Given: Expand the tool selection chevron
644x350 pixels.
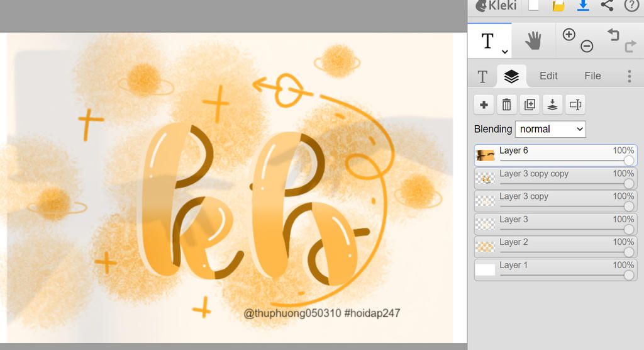Looking at the screenshot, I should pyautogui.click(x=505, y=52).
